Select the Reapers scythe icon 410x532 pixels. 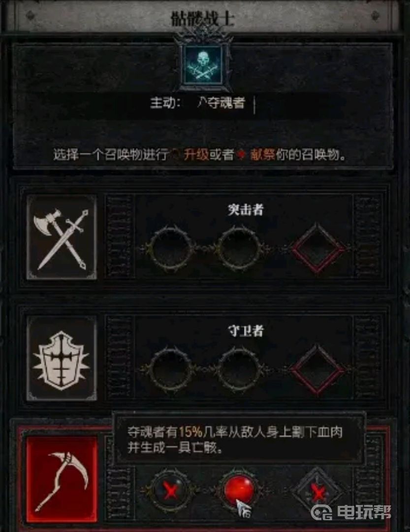[62, 479]
